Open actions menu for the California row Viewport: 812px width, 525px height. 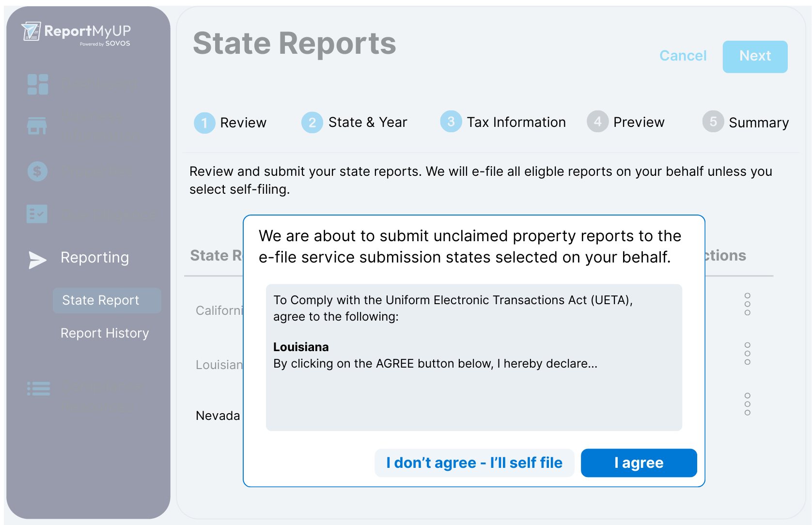point(747,304)
